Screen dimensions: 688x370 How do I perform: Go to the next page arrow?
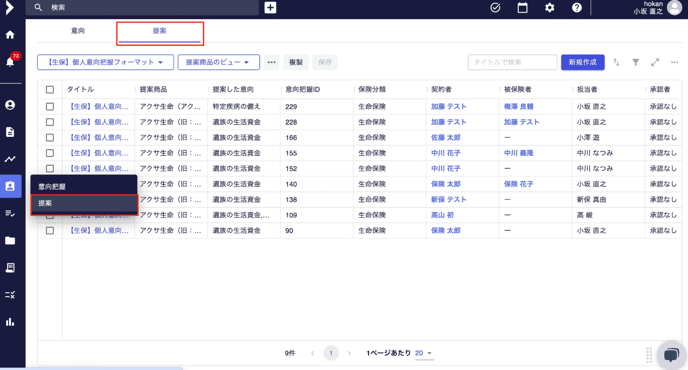(349, 353)
